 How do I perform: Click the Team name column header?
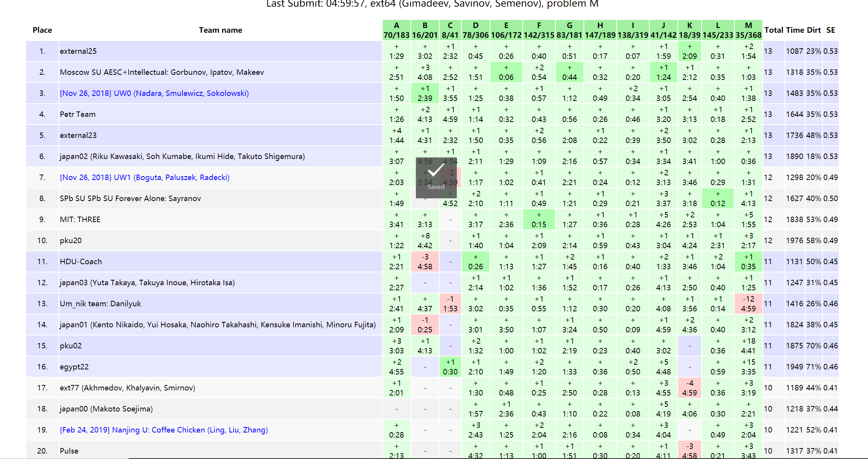coord(221,30)
